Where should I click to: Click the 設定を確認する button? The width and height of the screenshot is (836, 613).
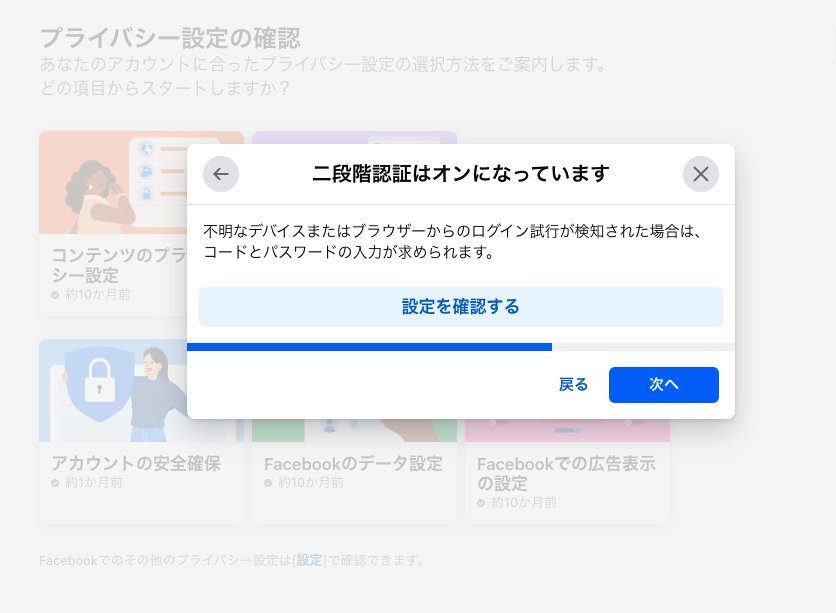pos(461,307)
